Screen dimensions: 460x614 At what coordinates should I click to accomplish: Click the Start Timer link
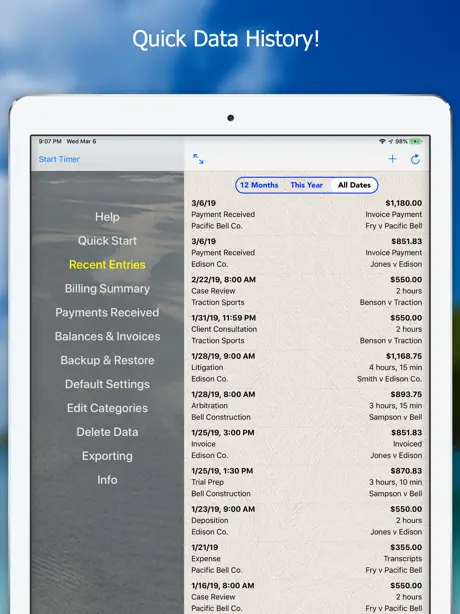pyautogui.click(x=59, y=159)
